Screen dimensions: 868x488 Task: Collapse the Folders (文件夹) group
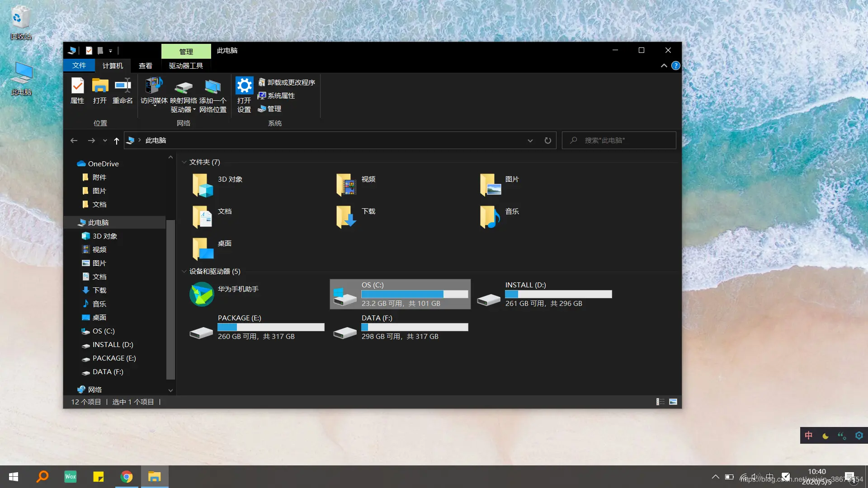(184, 162)
